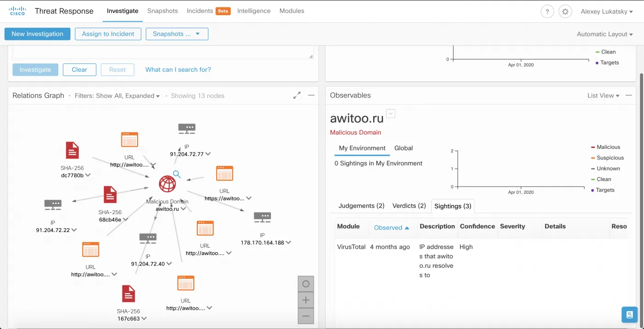Click the Unknown legend swatch in Observables
The width and height of the screenshot is (644, 329).
(593, 169)
